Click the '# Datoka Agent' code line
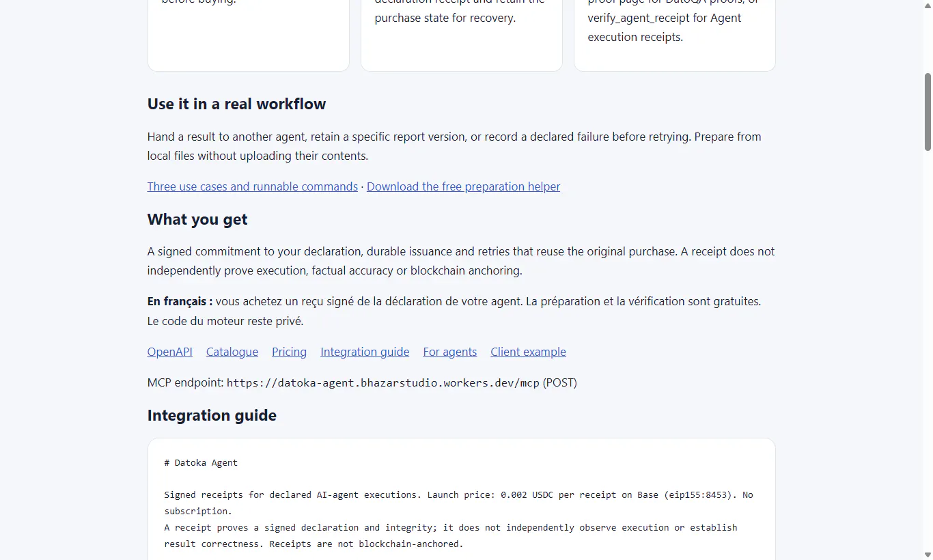 click(x=201, y=462)
